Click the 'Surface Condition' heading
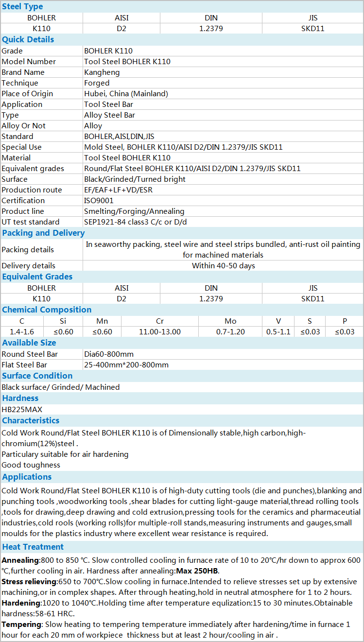 37,376
